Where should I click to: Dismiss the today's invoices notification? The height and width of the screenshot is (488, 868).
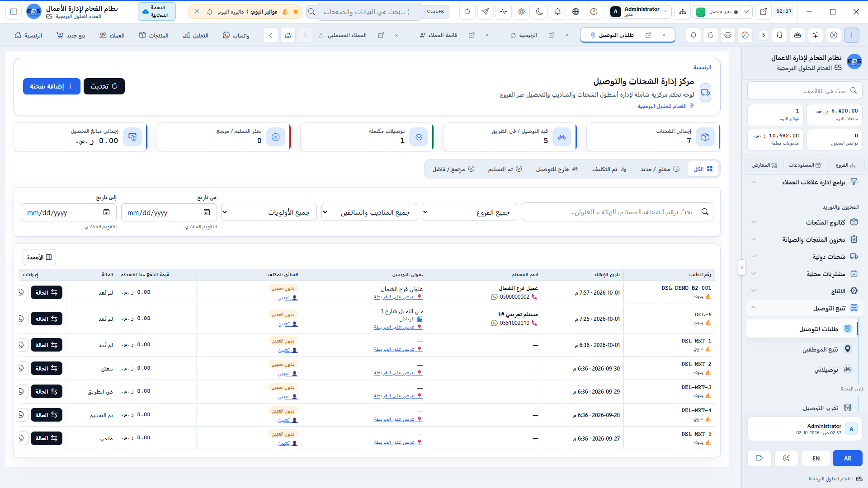coord(197,12)
